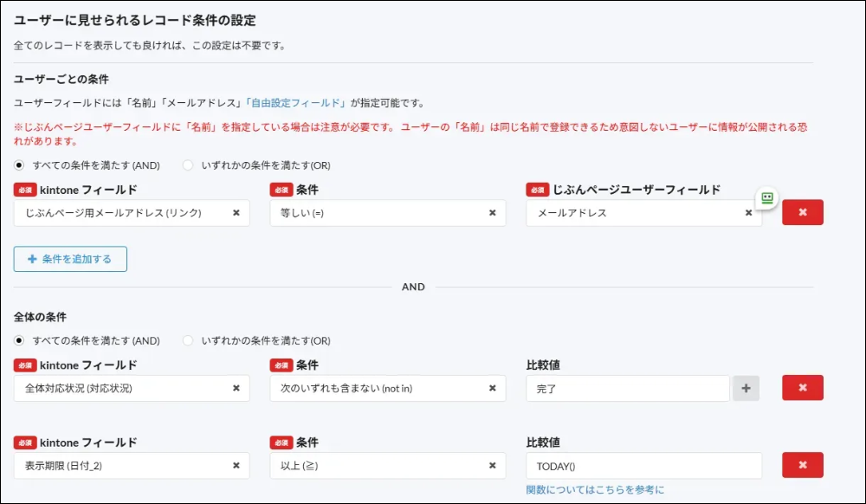866x504 pixels.
Task: Open the 以上 (≧) condition dropdown
Action: pos(377,466)
